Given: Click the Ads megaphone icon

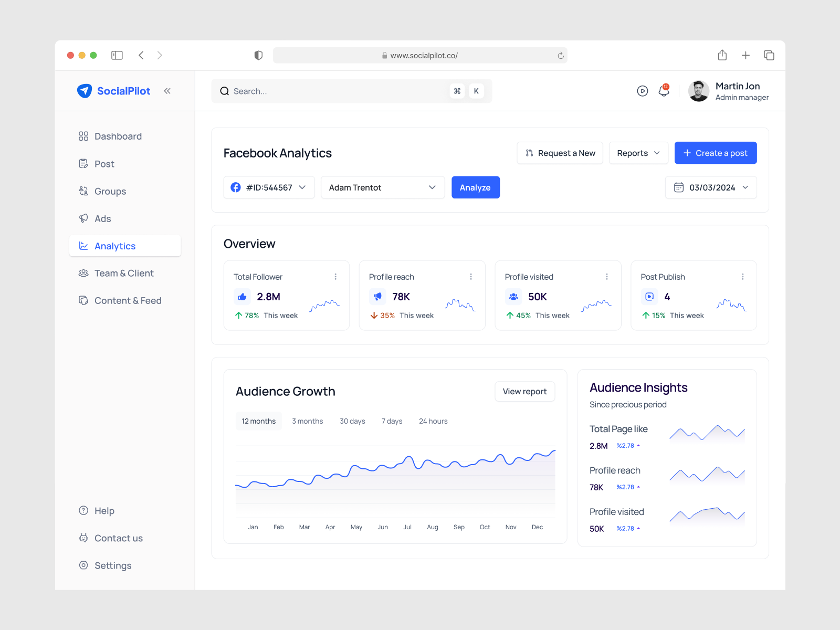Looking at the screenshot, I should pos(84,218).
